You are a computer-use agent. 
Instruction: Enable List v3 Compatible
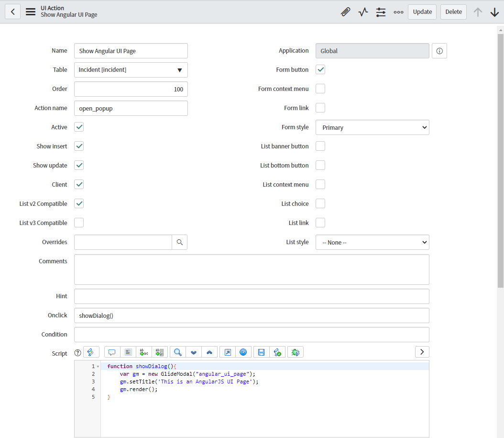[x=78, y=223]
